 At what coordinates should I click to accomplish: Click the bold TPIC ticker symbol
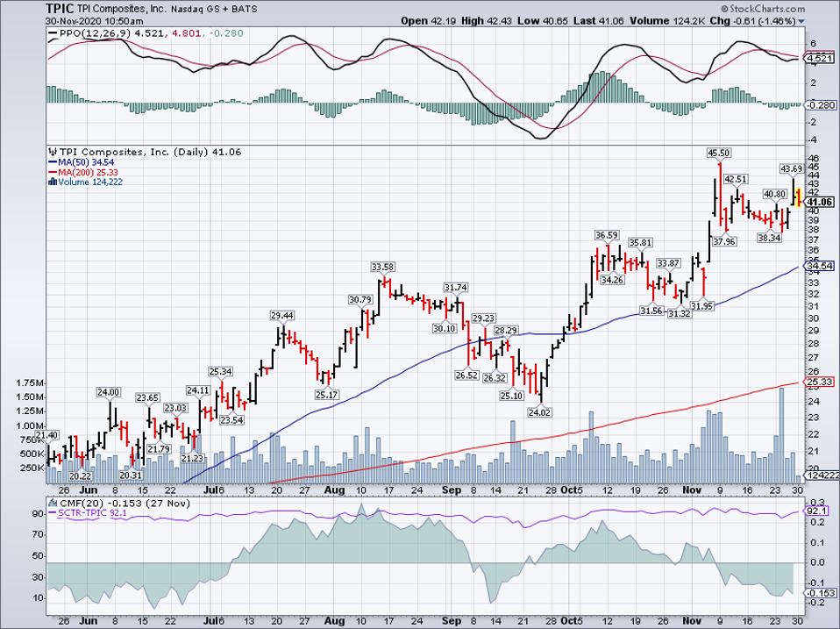60,9
